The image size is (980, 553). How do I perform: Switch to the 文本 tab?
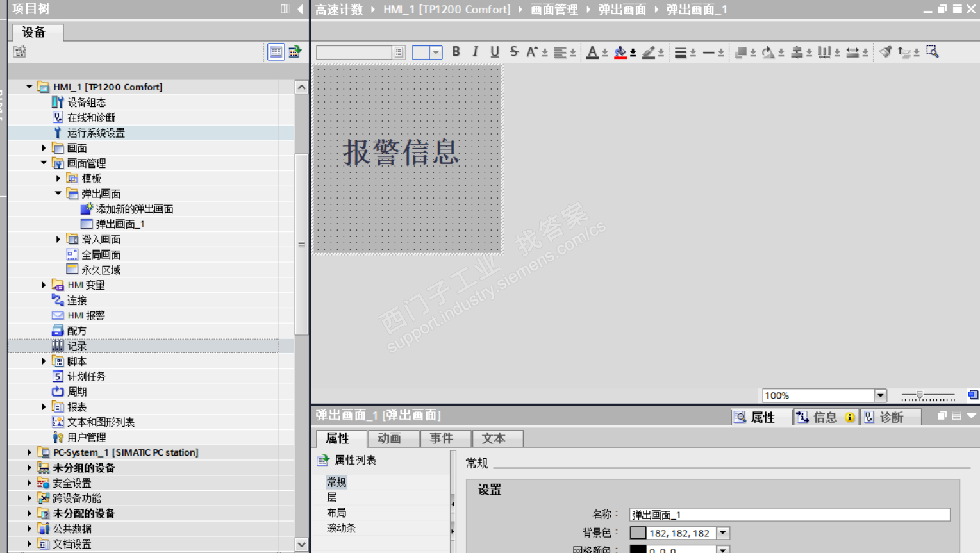click(x=497, y=438)
